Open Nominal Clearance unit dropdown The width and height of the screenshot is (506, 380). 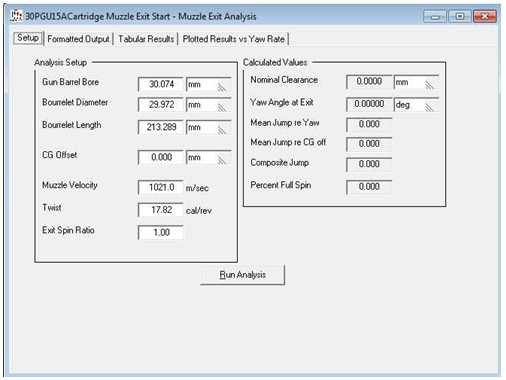[x=416, y=82]
